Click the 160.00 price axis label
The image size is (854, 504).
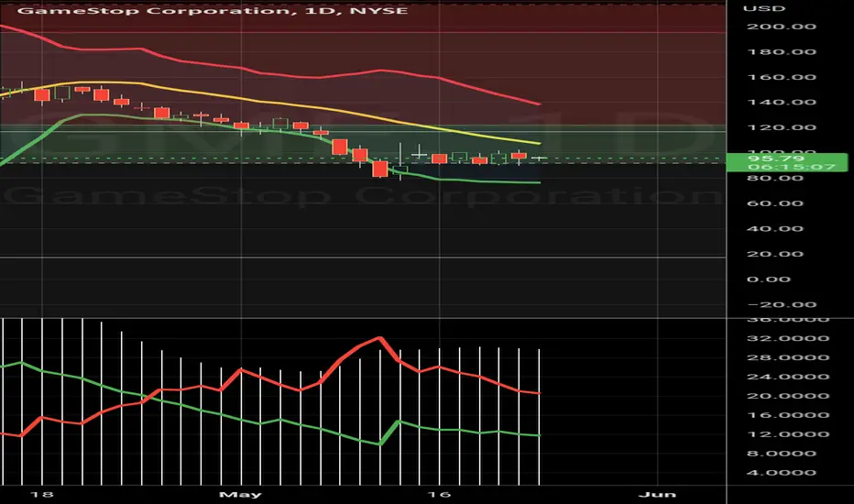(781, 77)
